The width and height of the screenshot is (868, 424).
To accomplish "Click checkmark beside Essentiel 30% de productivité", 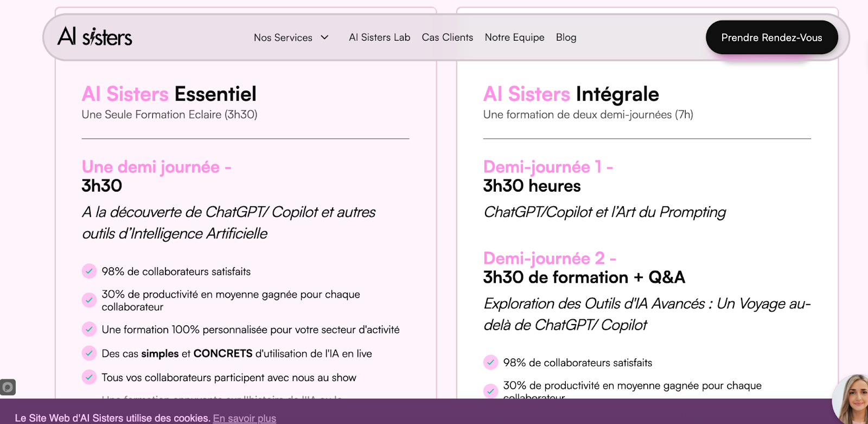I will coord(89,300).
